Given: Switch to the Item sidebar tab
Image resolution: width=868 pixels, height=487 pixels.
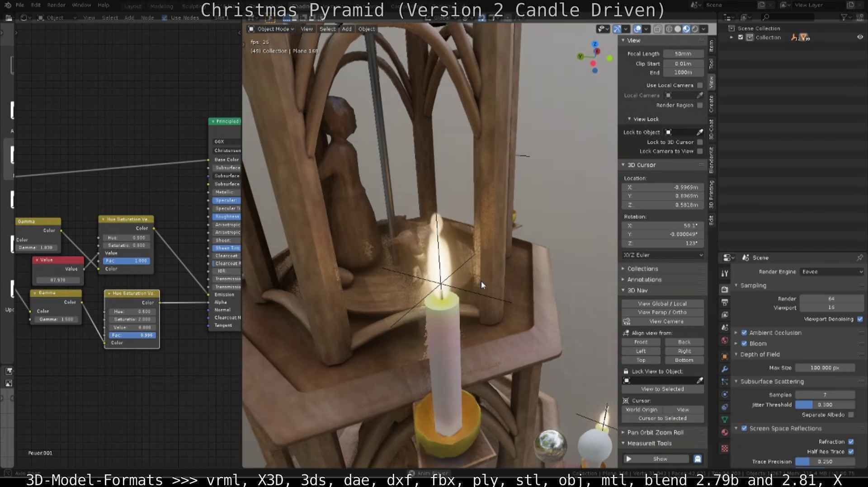Looking at the screenshot, I should 712,46.
